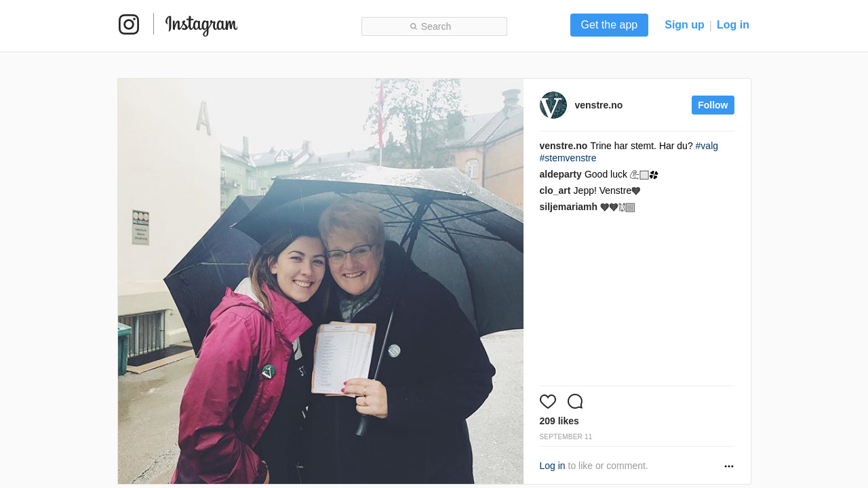Screen dimensions: 868x488
Task: View the 209 likes list
Action: coord(559,421)
